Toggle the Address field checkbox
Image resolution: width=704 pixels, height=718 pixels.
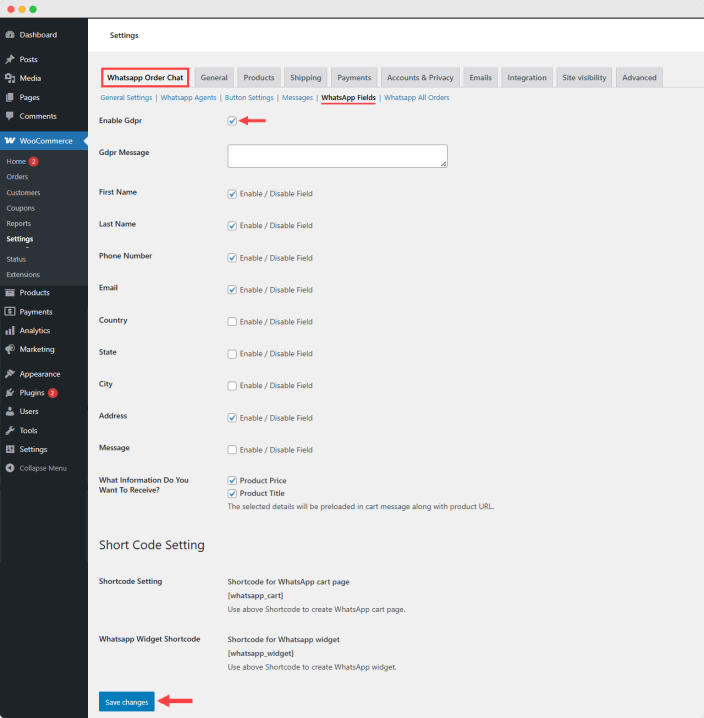(x=232, y=418)
